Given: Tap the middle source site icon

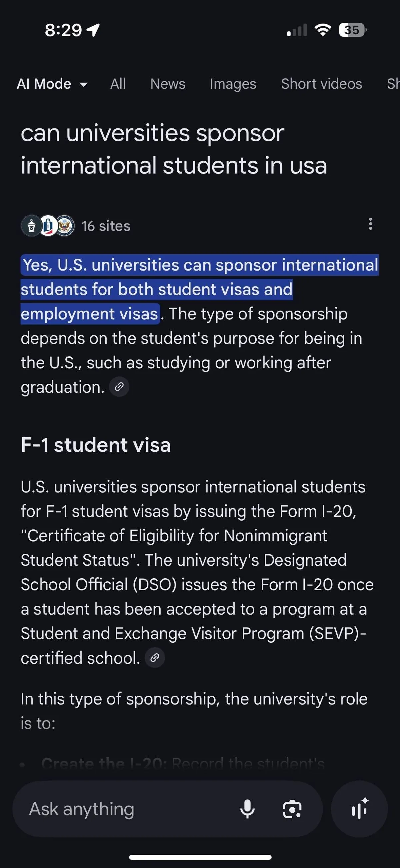Looking at the screenshot, I should pos(48,226).
